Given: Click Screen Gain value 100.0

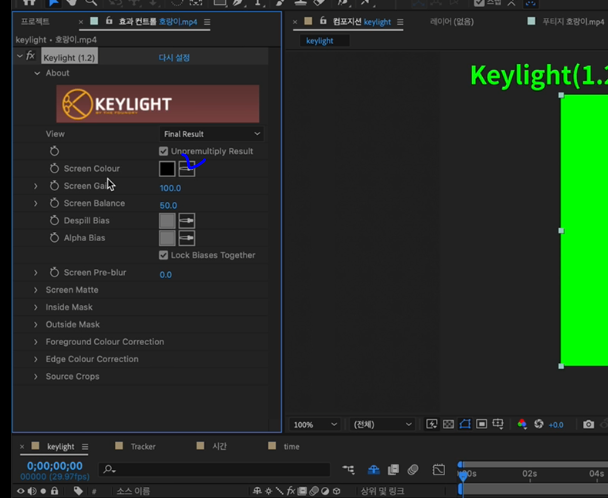Looking at the screenshot, I should click(x=170, y=188).
